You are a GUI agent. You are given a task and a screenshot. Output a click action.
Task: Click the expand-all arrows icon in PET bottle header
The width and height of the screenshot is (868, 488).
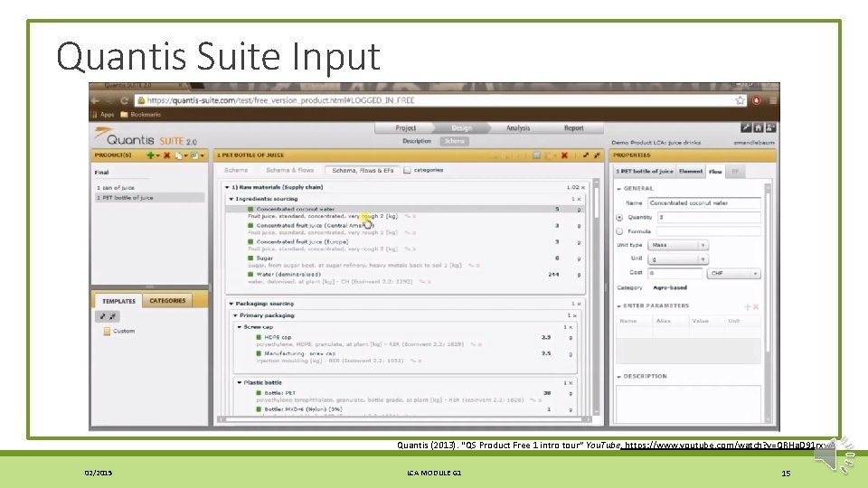(586, 155)
